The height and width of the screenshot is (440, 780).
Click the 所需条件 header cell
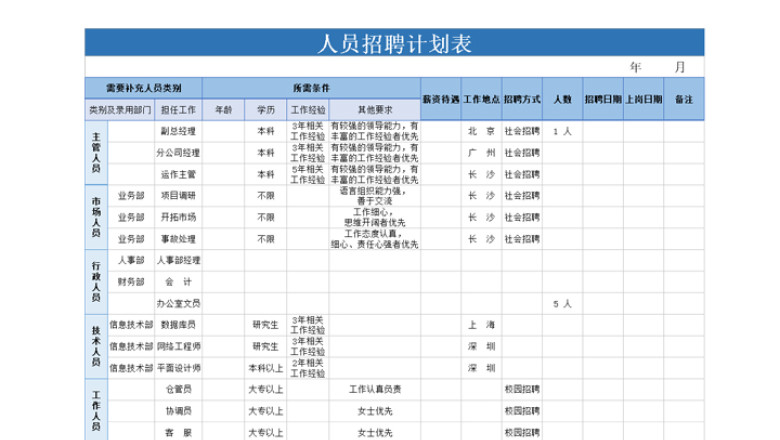coord(311,88)
